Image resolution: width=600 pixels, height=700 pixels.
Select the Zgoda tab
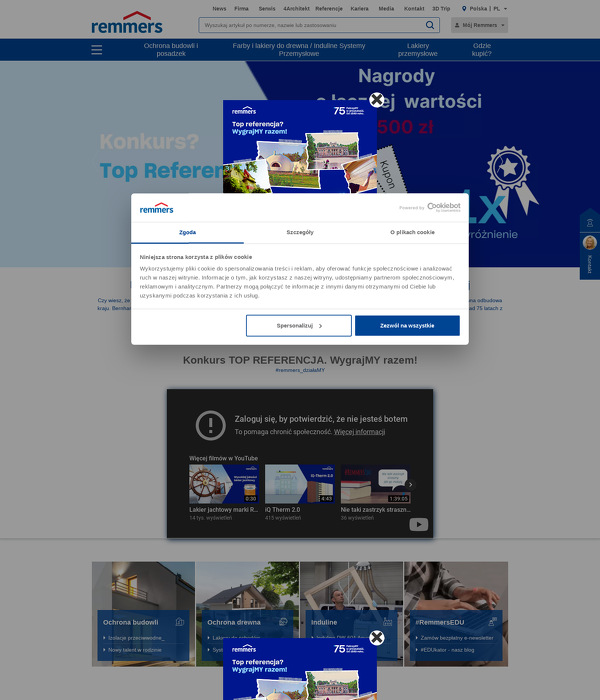coord(188,232)
